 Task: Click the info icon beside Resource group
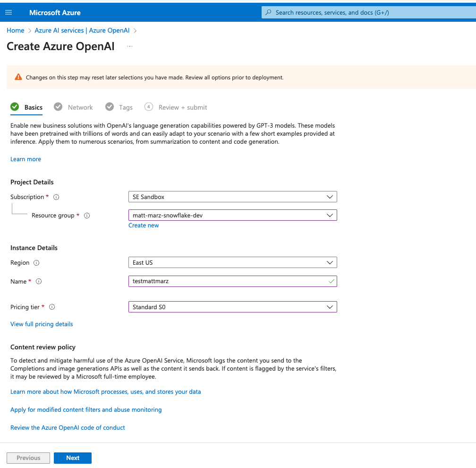tap(86, 215)
